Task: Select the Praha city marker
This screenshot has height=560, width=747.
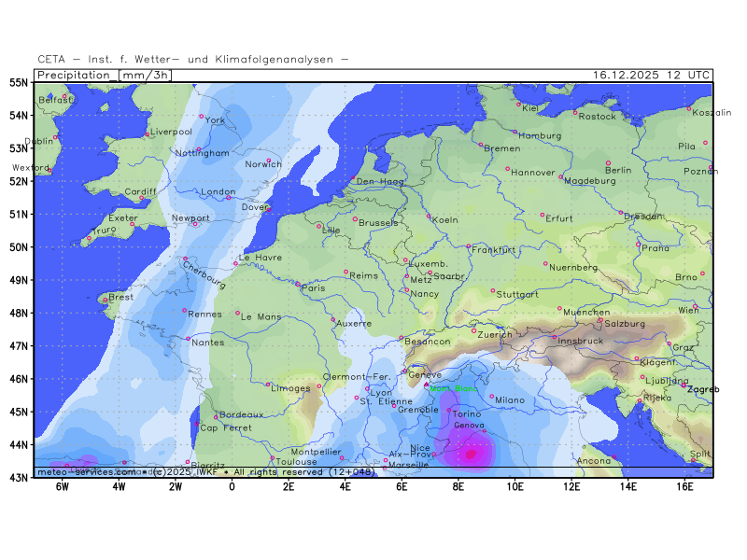Action: pos(639,245)
